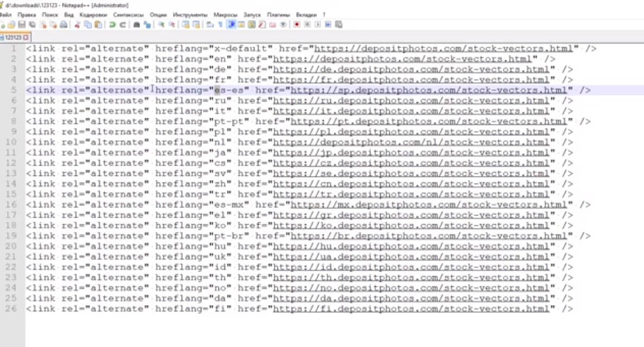The width and height of the screenshot is (644, 347).
Task: Open the Макросы menu
Action: pyautogui.click(x=225, y=15)
